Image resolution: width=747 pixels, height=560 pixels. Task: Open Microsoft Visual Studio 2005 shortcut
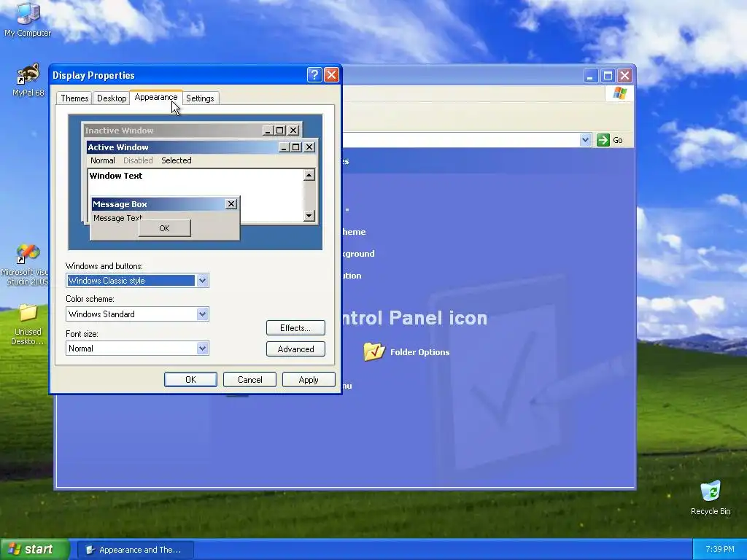pos(26,265)
